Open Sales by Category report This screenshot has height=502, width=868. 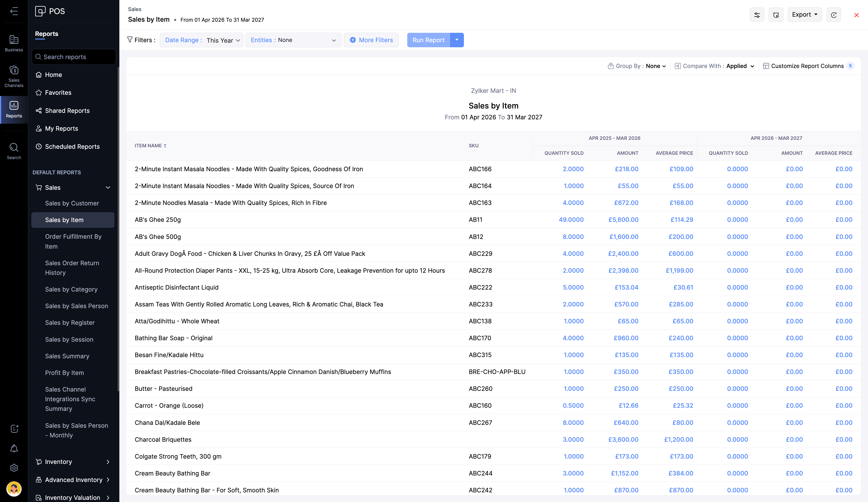[x=71, y=289]
